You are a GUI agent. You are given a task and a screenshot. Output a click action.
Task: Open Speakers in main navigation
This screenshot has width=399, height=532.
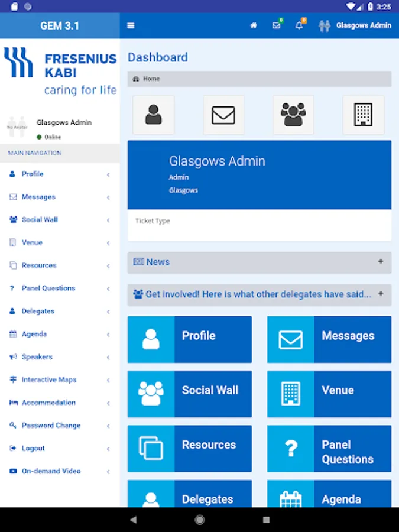click(x=60, y=357)
